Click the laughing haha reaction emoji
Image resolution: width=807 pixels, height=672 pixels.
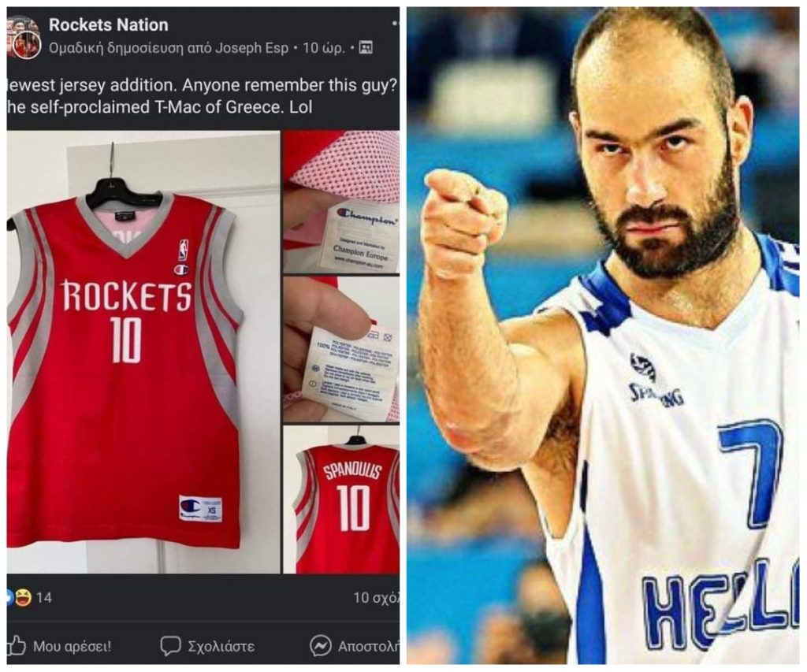pyautogui.click(x=24, y=597)
